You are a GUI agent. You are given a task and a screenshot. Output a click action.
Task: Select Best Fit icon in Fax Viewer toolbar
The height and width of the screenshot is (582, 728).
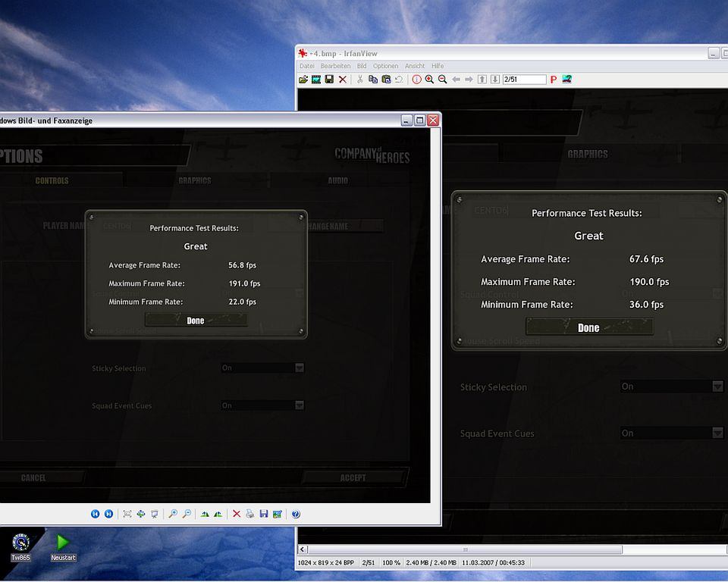tap(127, 514)
